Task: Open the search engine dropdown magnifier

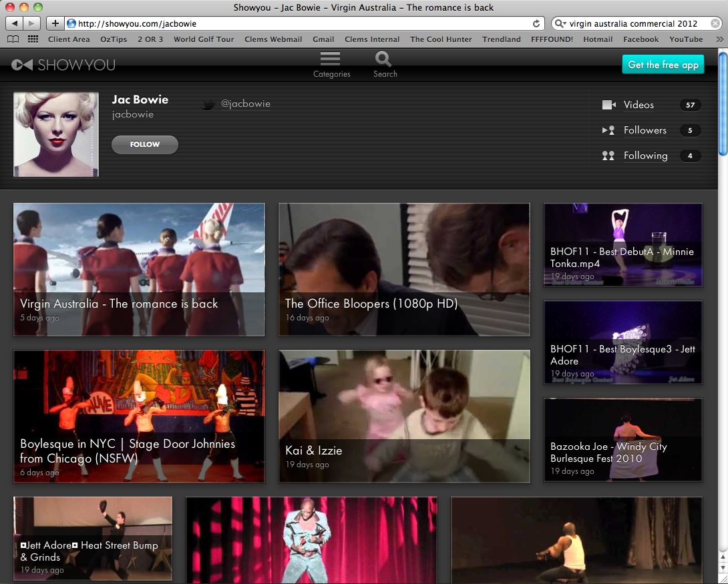Action: click(x=560, y=23)
